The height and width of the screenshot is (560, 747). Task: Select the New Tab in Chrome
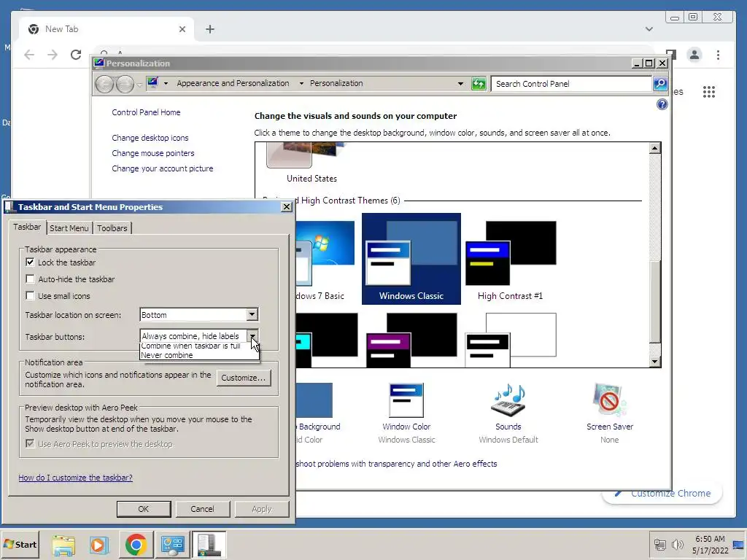107,29
